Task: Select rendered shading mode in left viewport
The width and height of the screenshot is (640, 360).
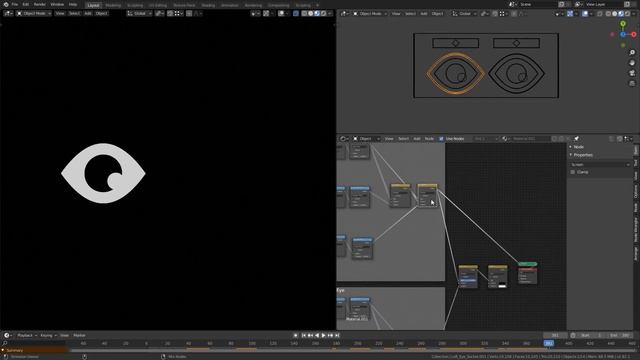Action: coord(323,13)
